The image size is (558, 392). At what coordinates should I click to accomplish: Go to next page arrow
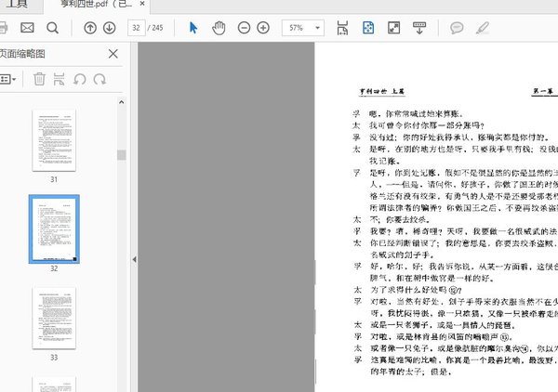click(109, 28)
